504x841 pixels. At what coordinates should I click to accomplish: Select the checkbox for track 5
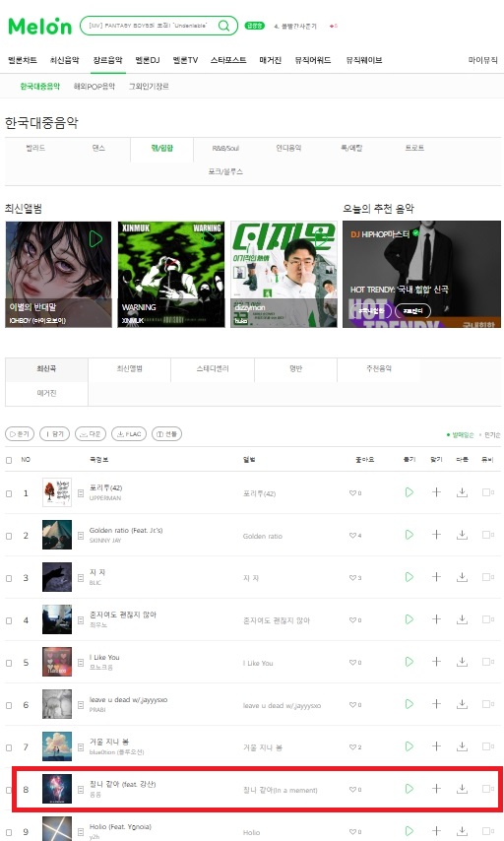tap(9, 663)
